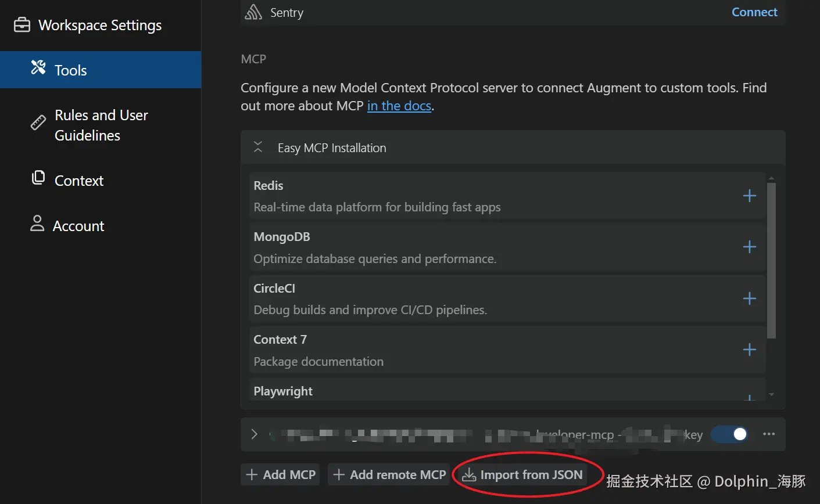Screen dimensions: 820x504
Task: Click Import from JSON button
Action: [522, 475]
